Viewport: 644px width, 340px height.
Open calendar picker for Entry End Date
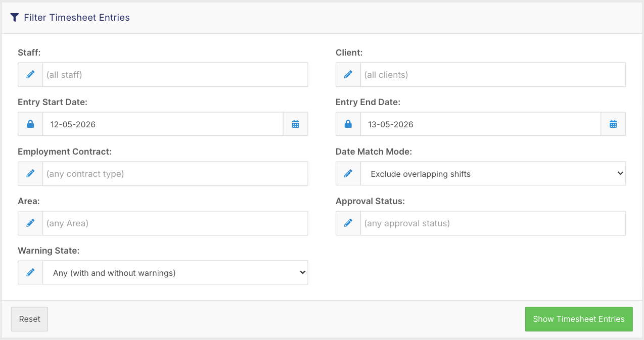[613, 124]
